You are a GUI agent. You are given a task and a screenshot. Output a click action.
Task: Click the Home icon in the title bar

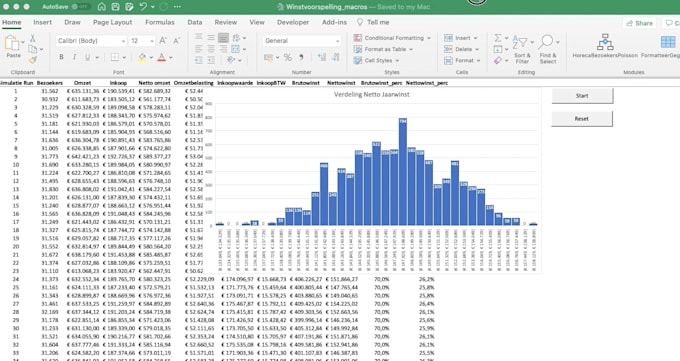click(101, 7)
